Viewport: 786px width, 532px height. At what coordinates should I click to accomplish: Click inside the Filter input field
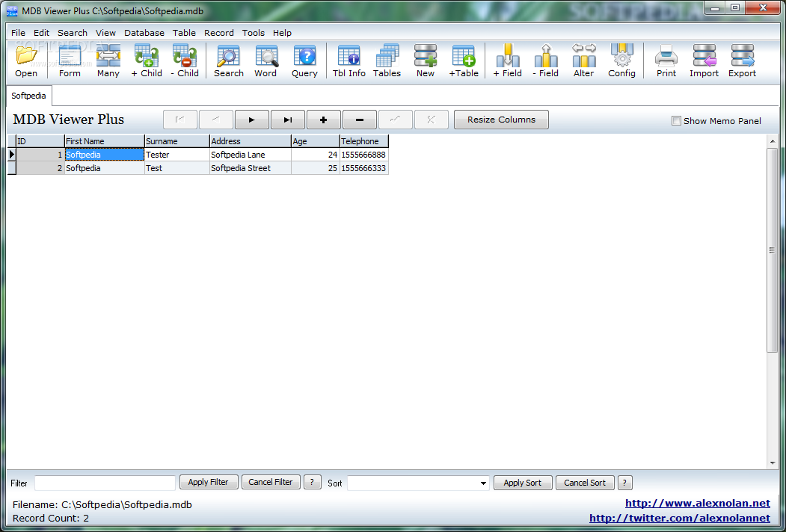click(105, 483)
